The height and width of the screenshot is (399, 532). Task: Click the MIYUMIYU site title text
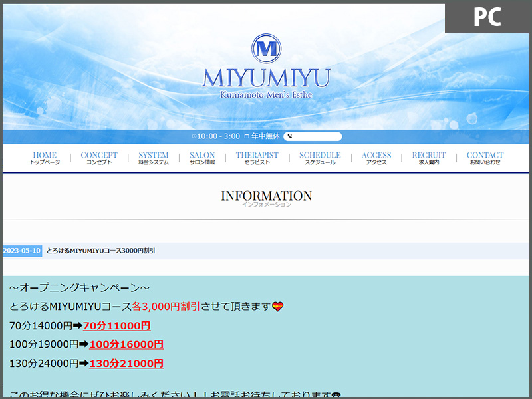coord(266,78)
